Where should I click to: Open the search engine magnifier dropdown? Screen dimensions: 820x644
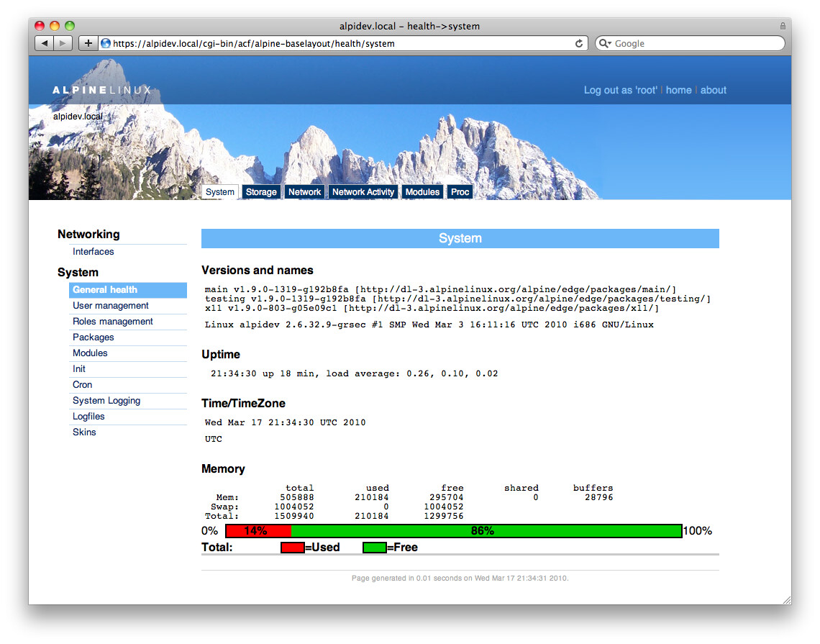point(605,43)
